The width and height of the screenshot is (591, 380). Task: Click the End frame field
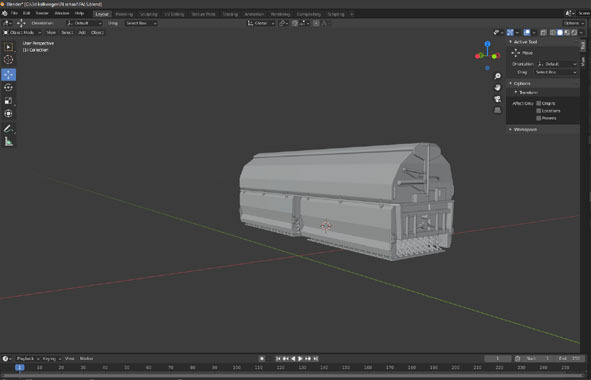click(570, 359)
